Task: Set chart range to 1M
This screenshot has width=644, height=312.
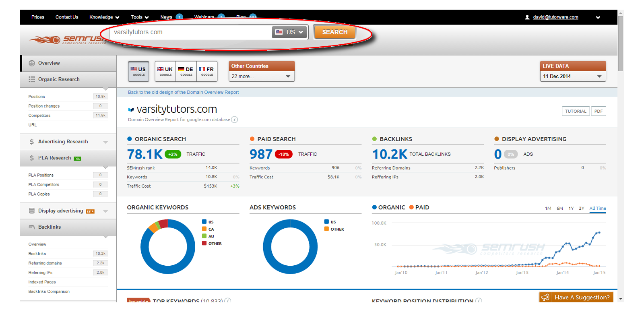Action: coord(548,208)
